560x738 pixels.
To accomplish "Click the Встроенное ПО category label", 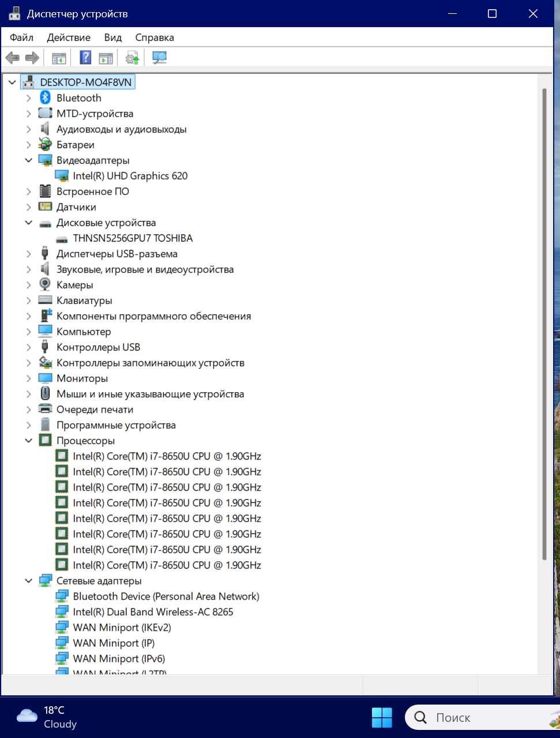I will click(x=93, y=191).
